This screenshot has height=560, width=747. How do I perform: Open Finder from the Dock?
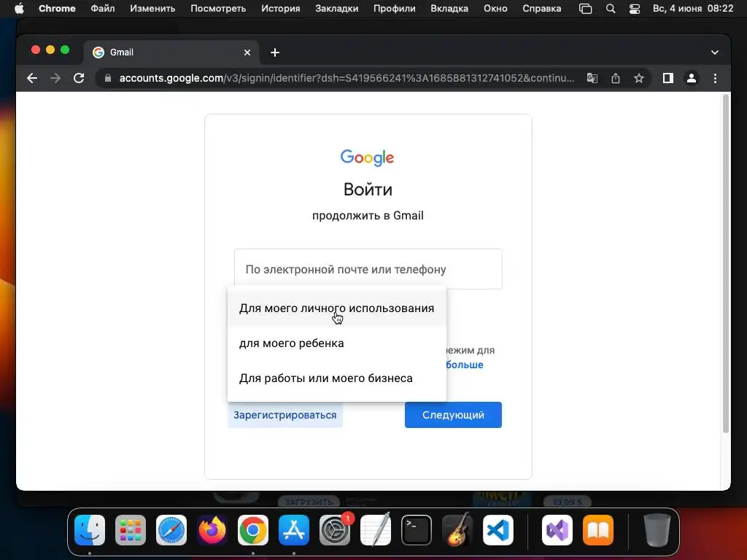[x=90, y=530]
